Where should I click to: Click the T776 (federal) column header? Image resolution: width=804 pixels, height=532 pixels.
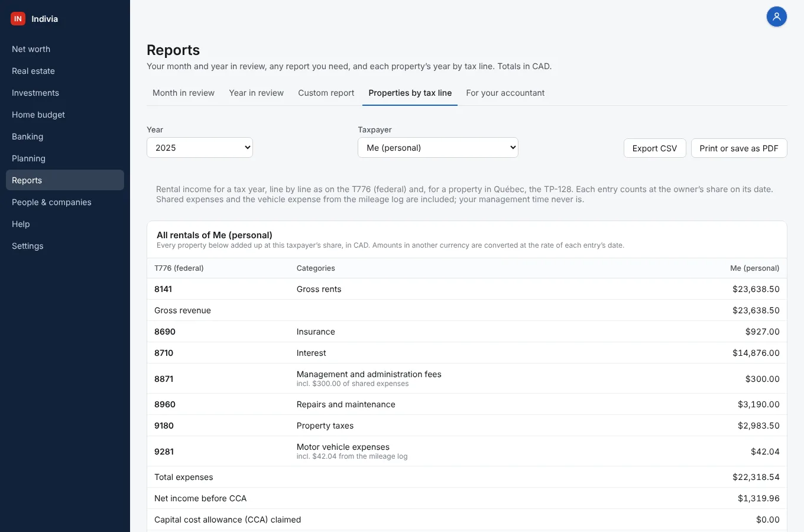179,268
